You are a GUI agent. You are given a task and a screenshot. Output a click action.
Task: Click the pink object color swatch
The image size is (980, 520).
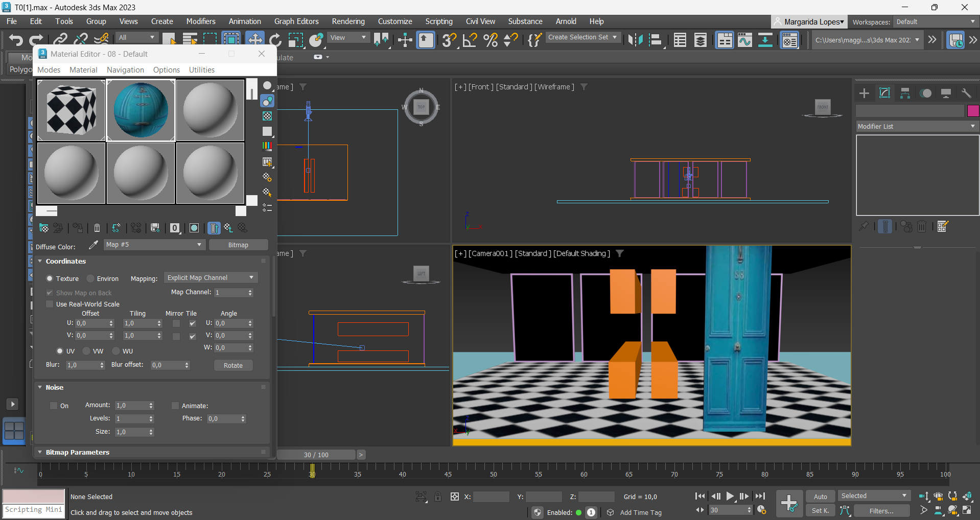(x=973, y=111)
